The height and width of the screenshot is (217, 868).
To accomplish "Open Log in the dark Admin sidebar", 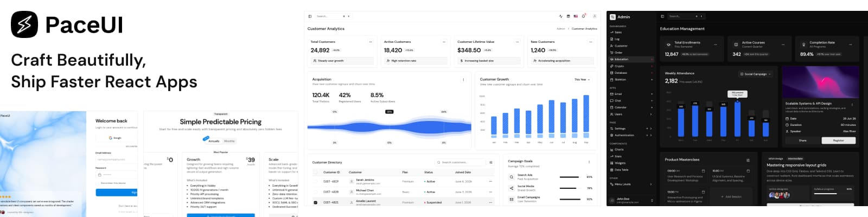I will (631, 39).
